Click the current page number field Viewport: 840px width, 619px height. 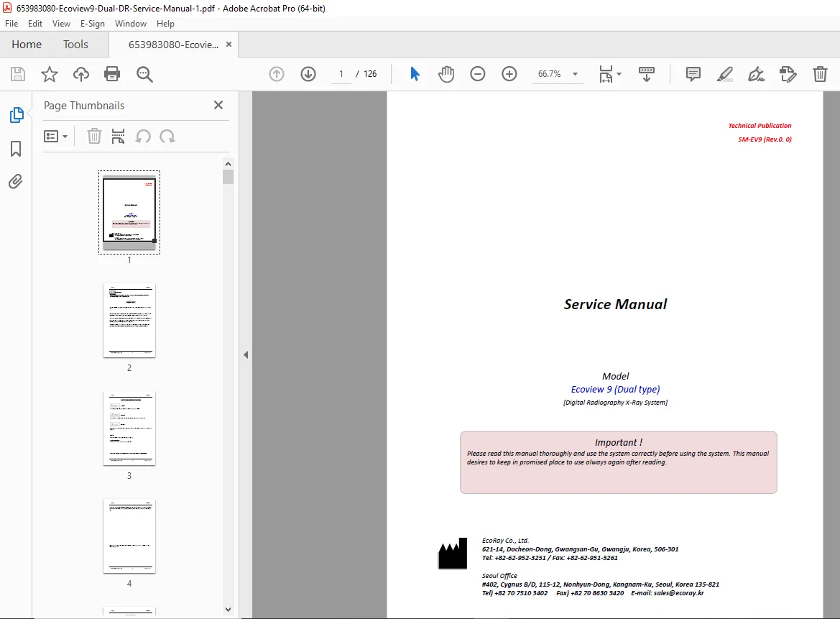click(x=341, y=74)
